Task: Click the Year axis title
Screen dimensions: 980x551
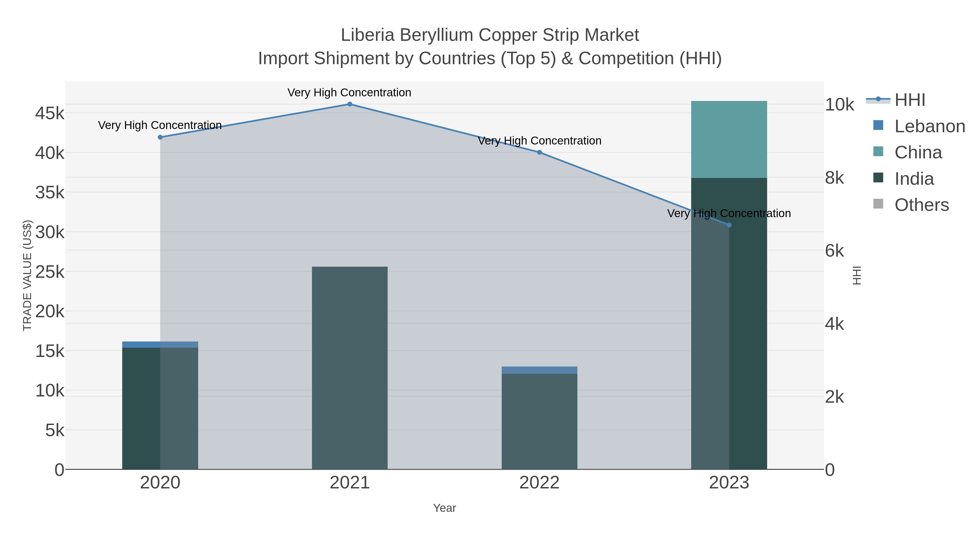Action: [444, 508]
